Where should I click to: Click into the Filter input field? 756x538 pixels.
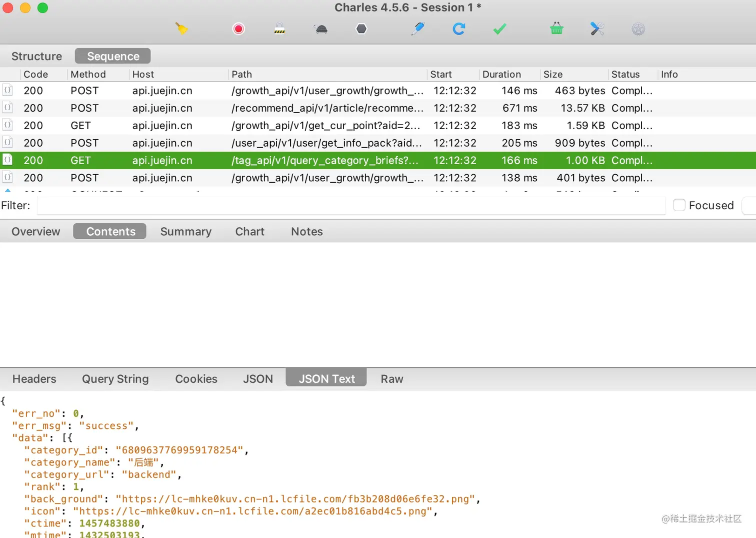pyautogui.click(x=351, y=206)
